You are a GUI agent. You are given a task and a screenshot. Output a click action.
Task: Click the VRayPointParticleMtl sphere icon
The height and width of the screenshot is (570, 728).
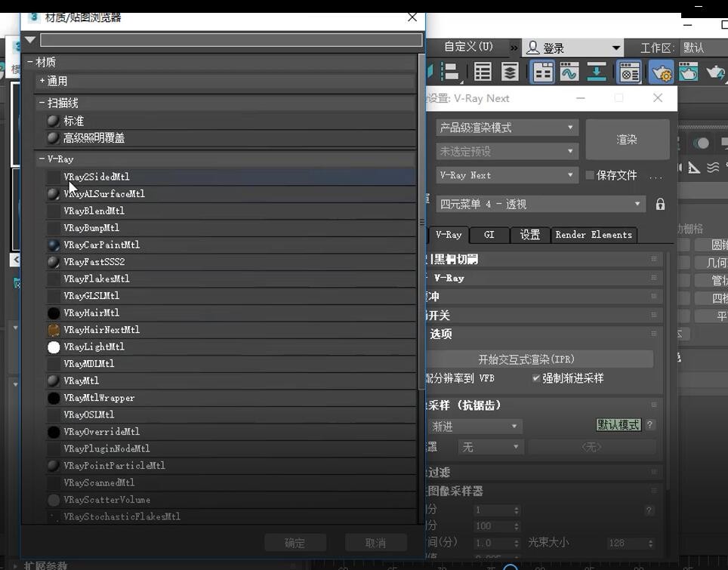point(54,466)
